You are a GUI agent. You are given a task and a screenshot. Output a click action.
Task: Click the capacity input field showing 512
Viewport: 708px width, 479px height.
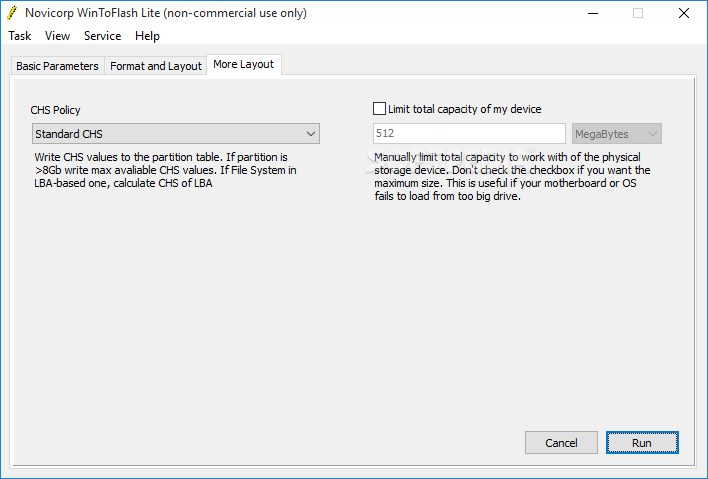pyautogui.click(x=469, y=134)
